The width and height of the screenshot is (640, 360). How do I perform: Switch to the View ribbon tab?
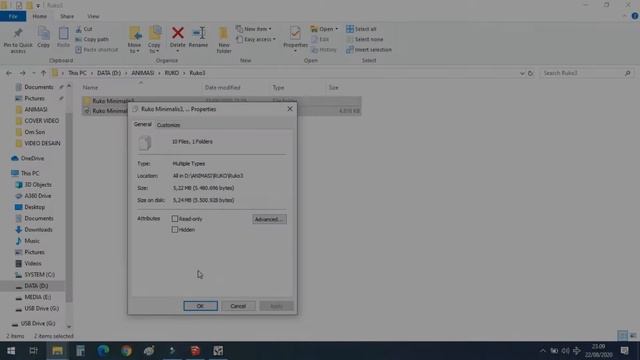pos(93,16)
